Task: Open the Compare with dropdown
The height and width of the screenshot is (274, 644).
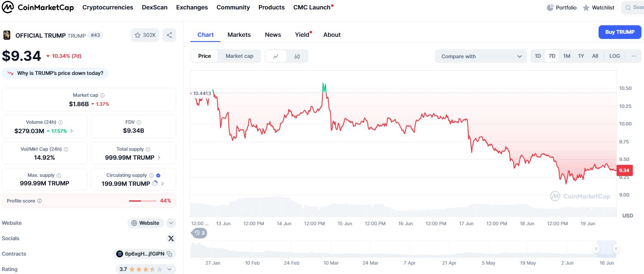Action: pyautogui.click(x=481, y=56)
